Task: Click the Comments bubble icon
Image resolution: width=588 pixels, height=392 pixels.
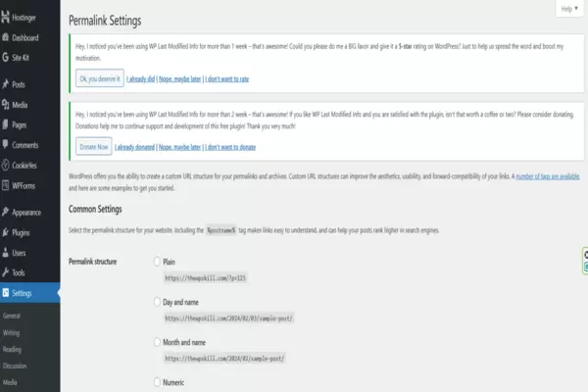Action: coord(5,144)
